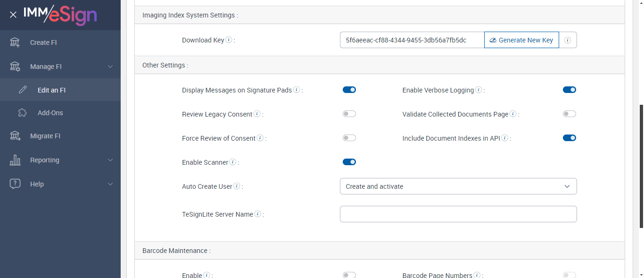This screenshot has width=644, height=278.
Task: Disable Display Messages on Signature Pads
Action: point(349,90)
